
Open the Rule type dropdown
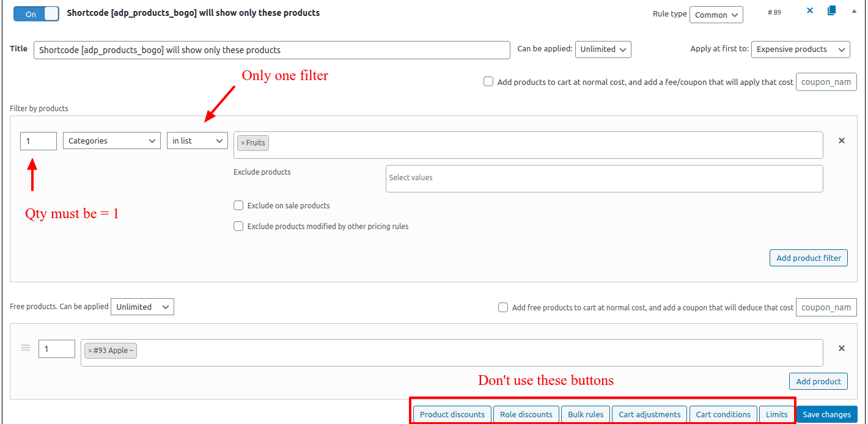click(x=716, y=15)
